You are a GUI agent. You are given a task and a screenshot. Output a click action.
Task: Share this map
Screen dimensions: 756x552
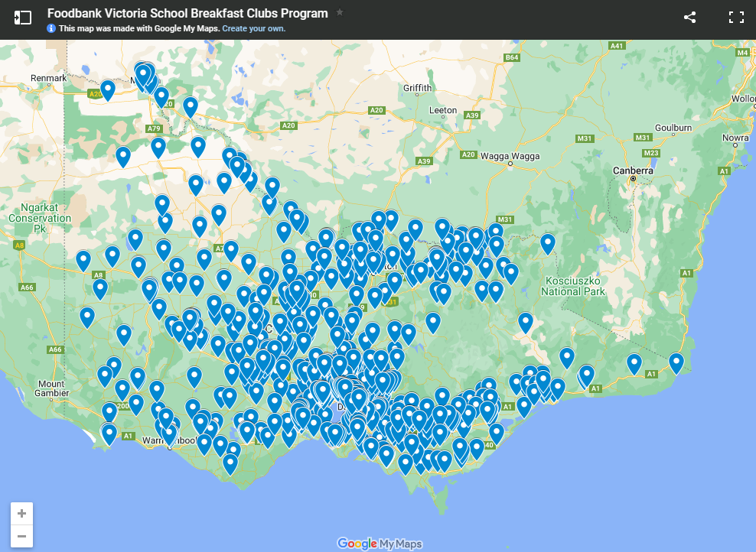689,18
